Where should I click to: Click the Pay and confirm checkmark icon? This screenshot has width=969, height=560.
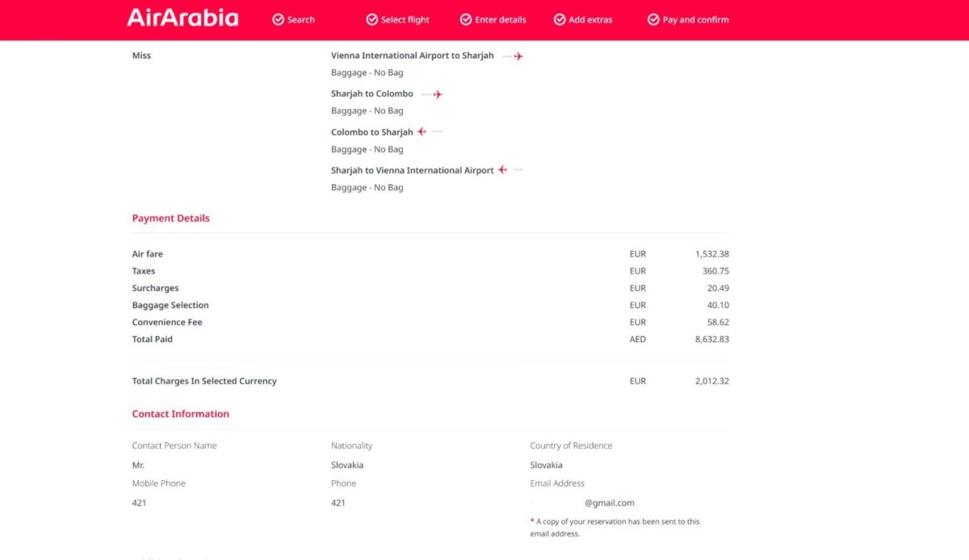click(x=653, y=19)
